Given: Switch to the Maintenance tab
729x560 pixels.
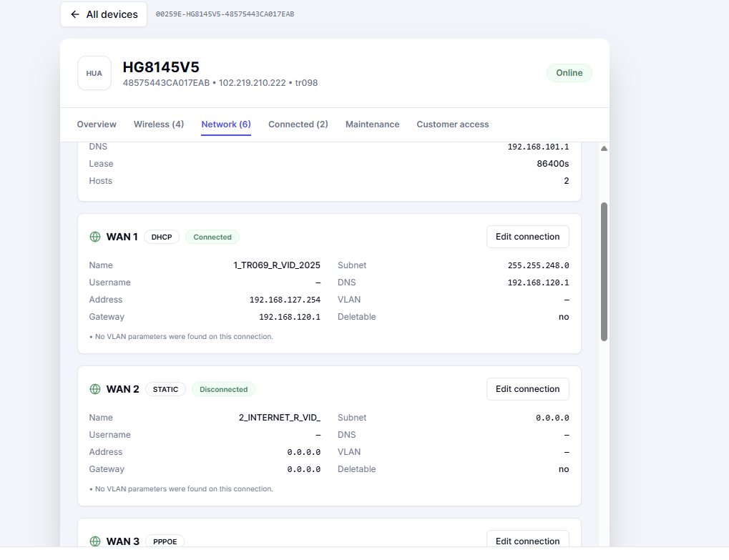Looking at the screenshot, I should (373, 124).
